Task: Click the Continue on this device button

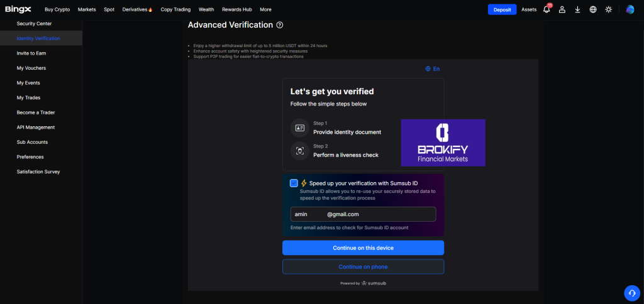Action: [x=363, y=247]
